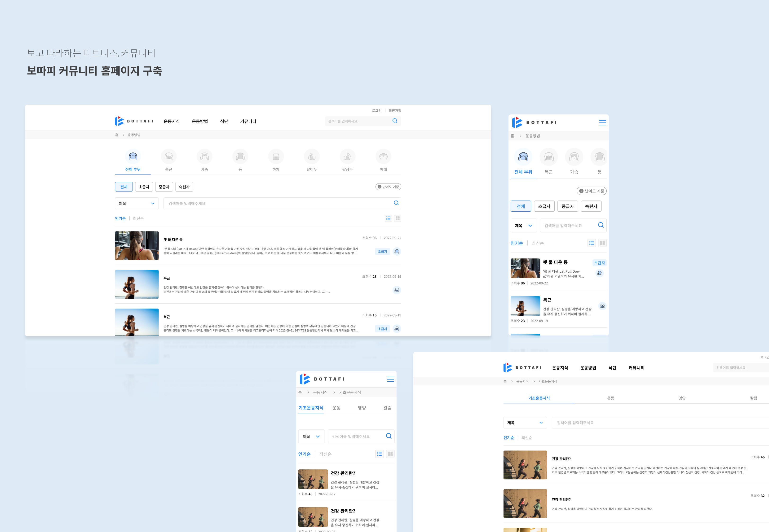The image size is (769, 532).
Task: Sort desktop list by 최신순
Action: (x=138, y=219)
